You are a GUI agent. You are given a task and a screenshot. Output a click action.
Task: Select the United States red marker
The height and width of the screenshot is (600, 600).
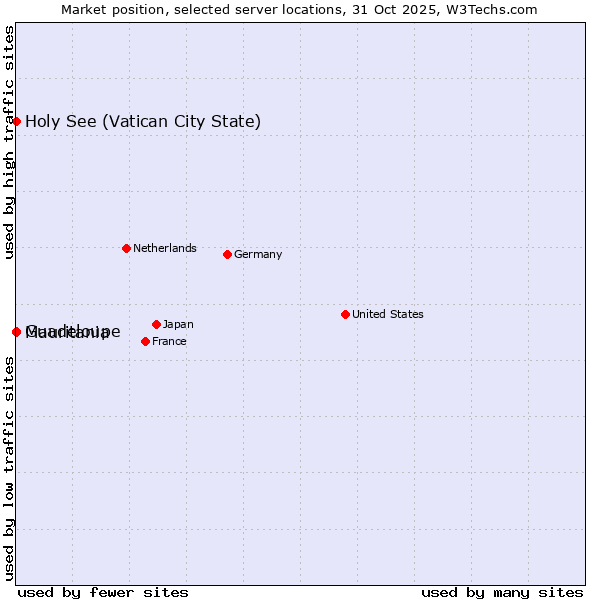point(345,314)
